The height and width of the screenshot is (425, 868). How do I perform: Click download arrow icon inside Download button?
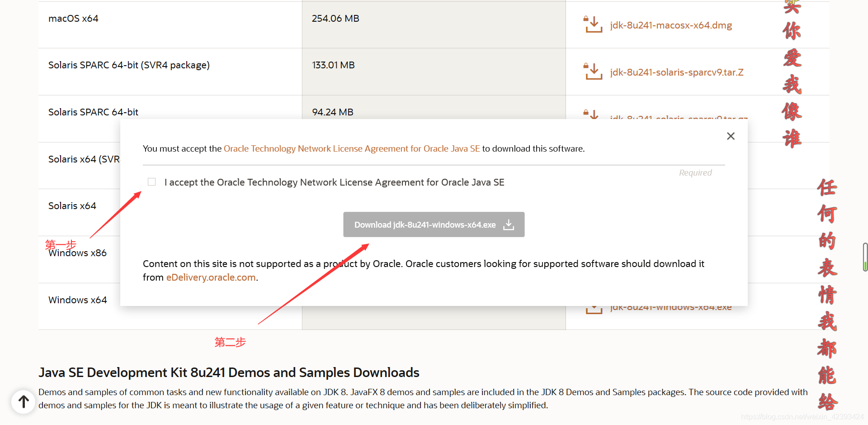point(509,224)
